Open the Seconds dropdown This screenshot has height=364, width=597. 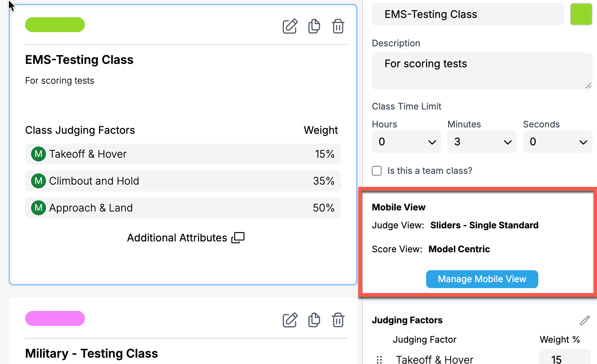[557, 142]
